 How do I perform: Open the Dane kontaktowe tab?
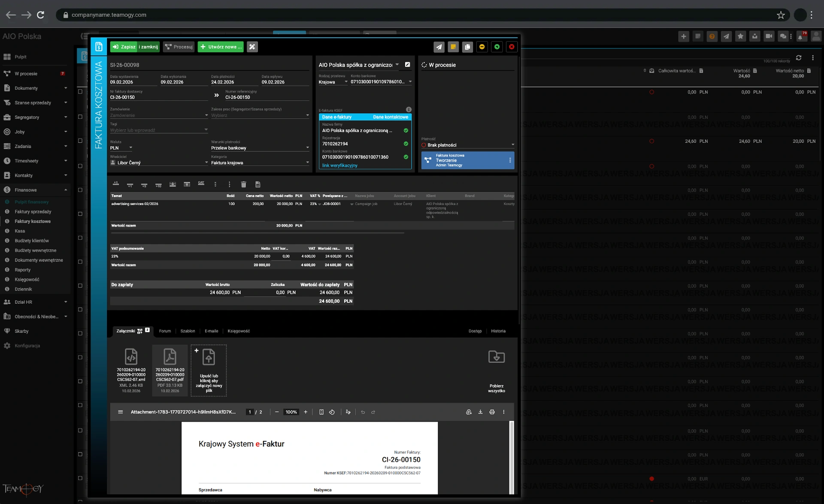(x=390, y=117)
